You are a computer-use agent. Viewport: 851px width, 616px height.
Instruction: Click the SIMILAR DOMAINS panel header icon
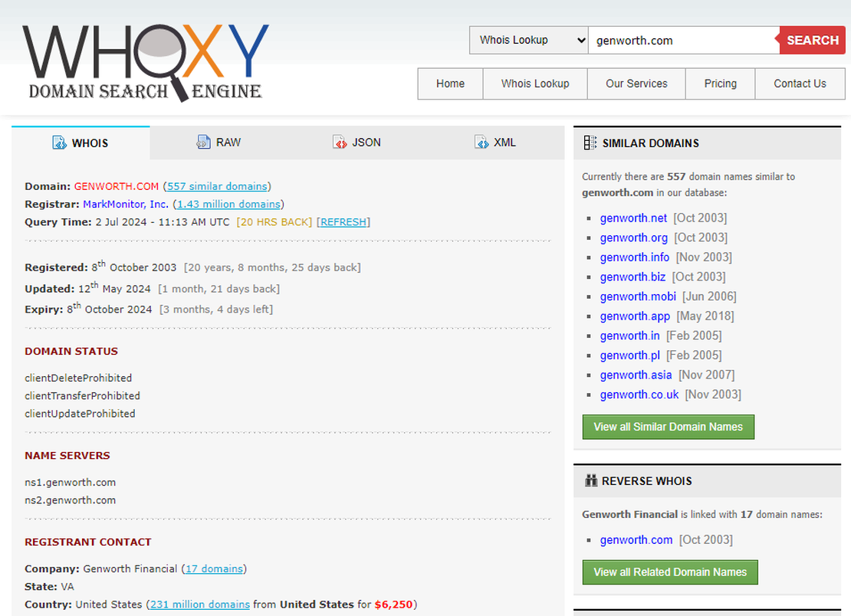[589, 143]
